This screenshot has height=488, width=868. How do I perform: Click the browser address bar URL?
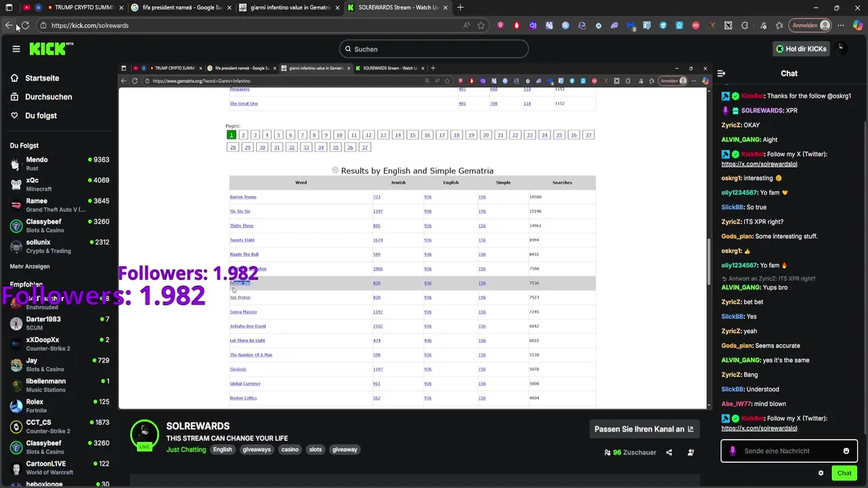[90, 25]
